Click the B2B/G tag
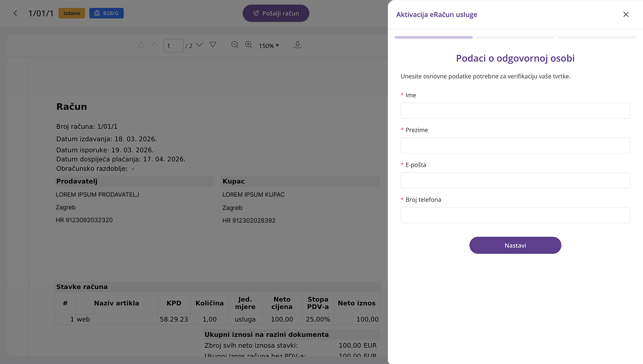This screenshot has height=364, width=643. coord(106,13)
